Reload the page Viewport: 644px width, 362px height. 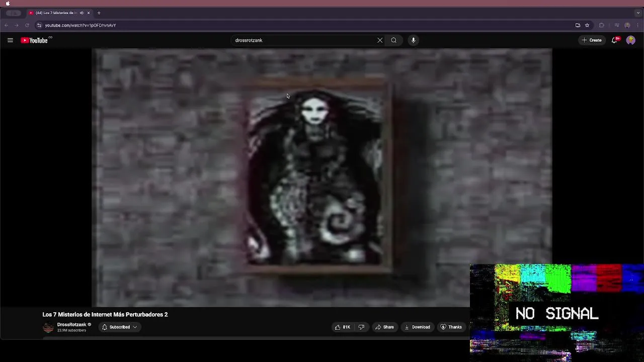(x=27, y=25)
